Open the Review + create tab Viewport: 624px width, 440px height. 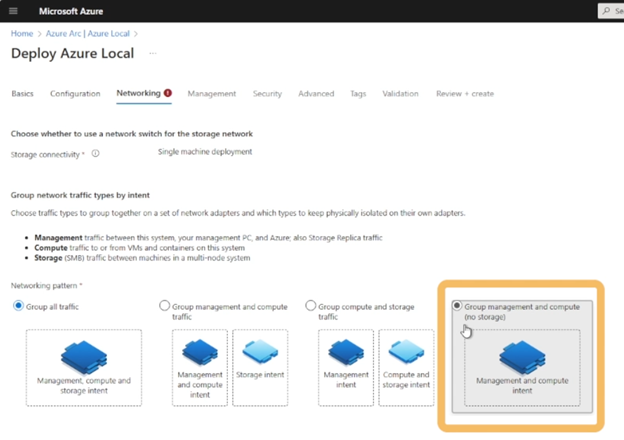coord(465,93)
